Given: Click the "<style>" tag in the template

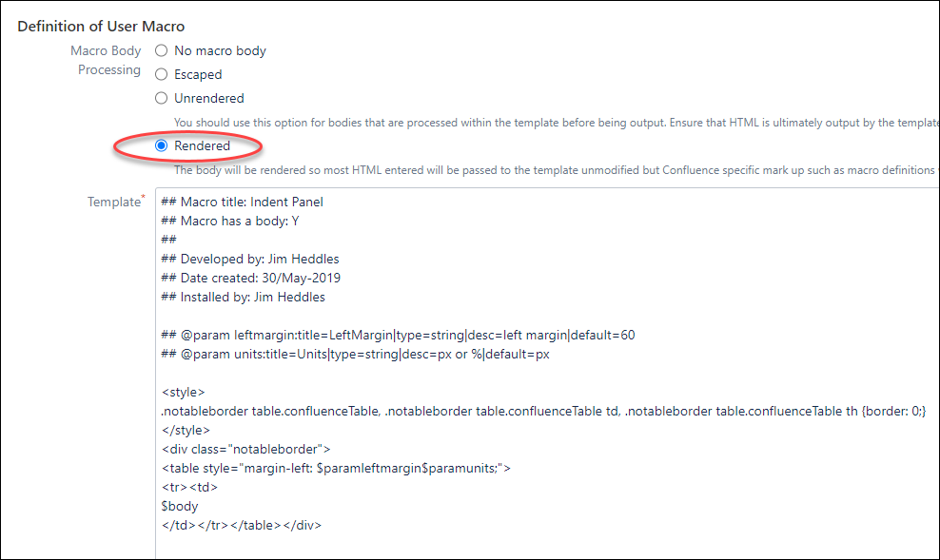Looking at the screenshot, I should coord(183,392).
